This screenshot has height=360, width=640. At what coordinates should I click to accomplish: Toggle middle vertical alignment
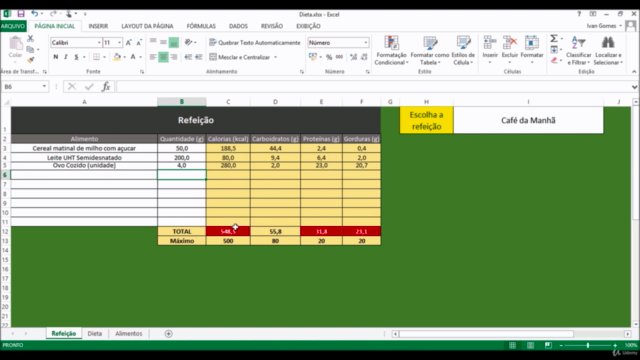[163, 42]
